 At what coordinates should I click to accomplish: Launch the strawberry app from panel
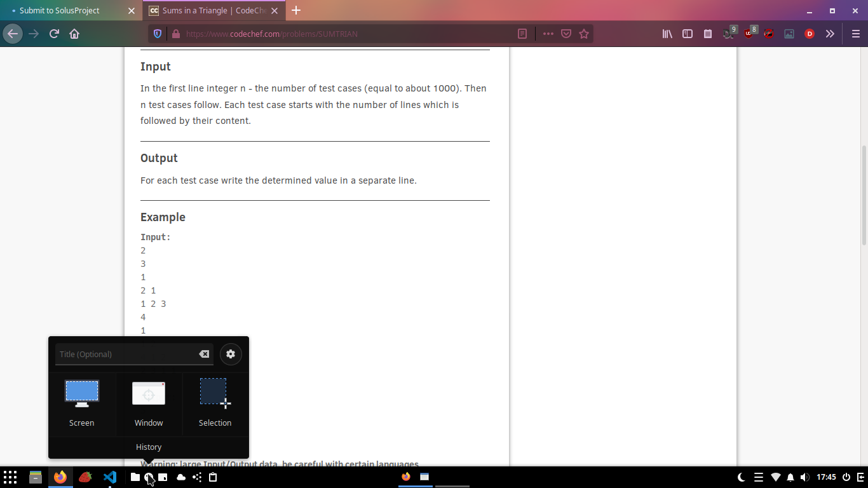(x=85, y=477)
